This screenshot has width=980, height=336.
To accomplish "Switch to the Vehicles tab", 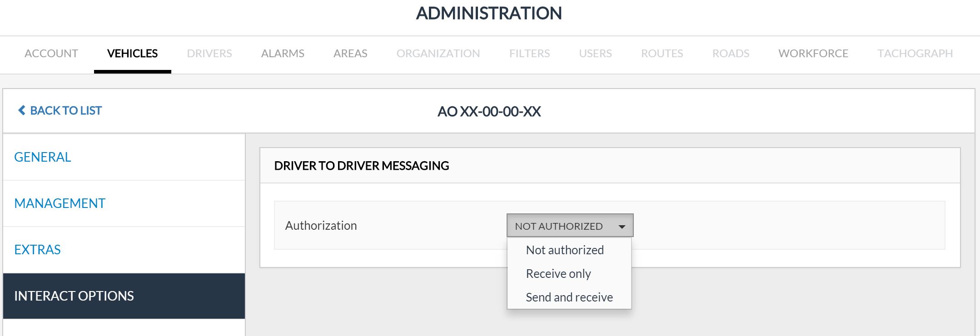I will tap(132, 54).
